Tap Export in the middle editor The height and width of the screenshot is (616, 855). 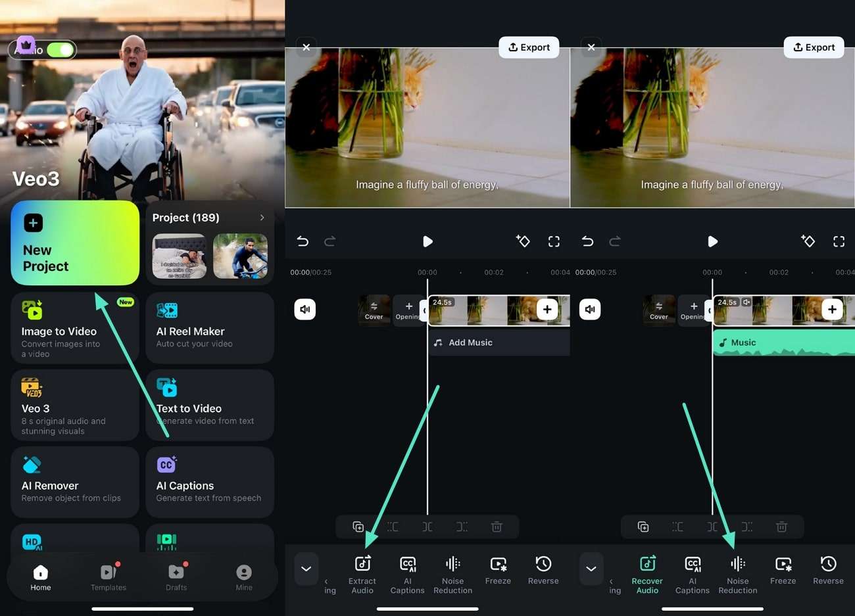529,47
